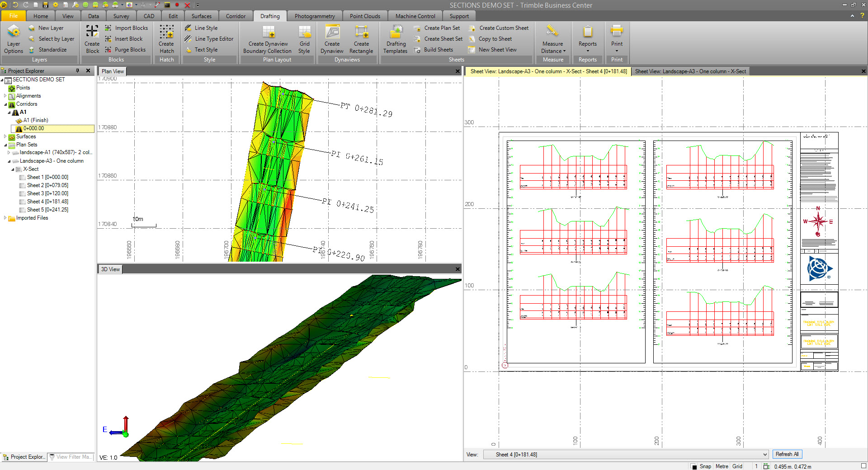Image resolution: width=868 pixels, height=470 pixels.
Task: Open the Create Block tool
Action: [92, 39]
